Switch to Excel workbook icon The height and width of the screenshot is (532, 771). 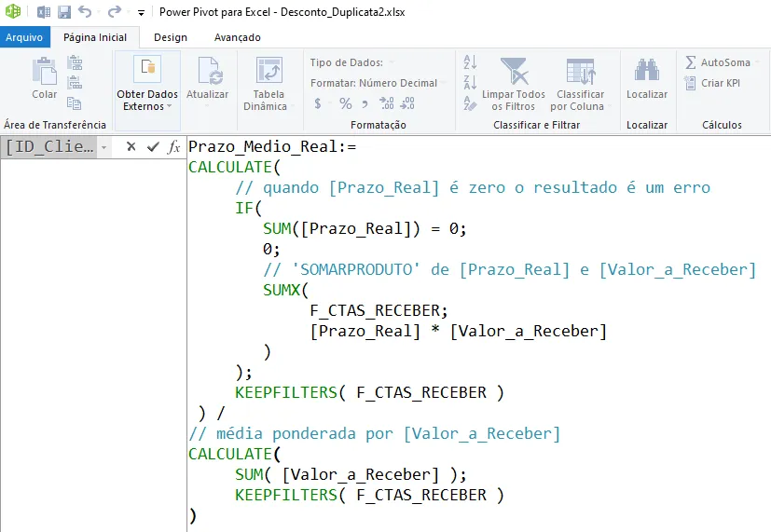pos(43,12)
